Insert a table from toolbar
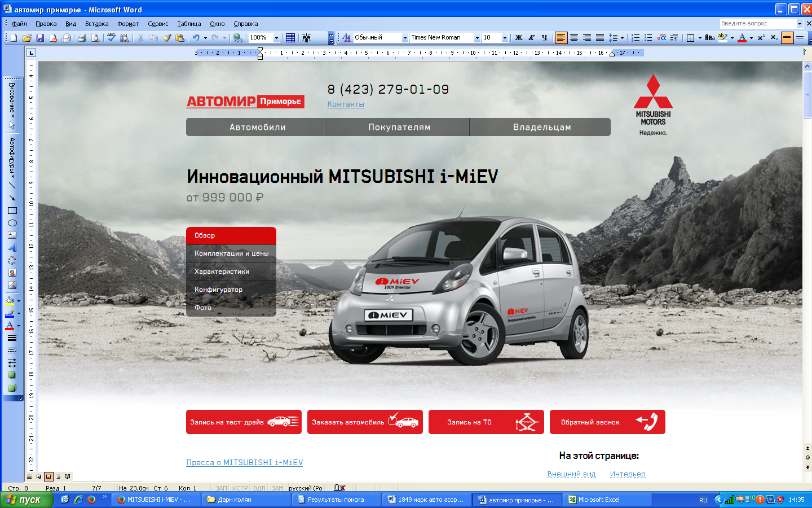Viewport: 812px width, 508px height. pos(290,38)
